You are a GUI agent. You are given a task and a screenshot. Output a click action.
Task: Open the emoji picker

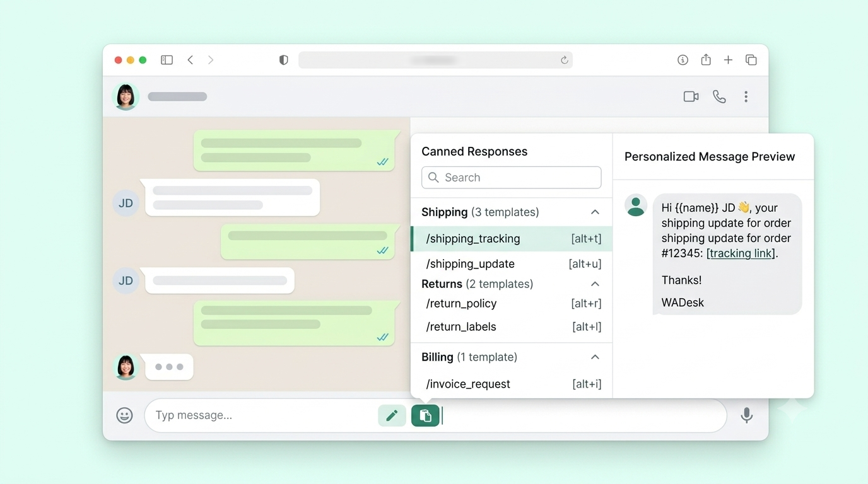(x=124, y=415)
